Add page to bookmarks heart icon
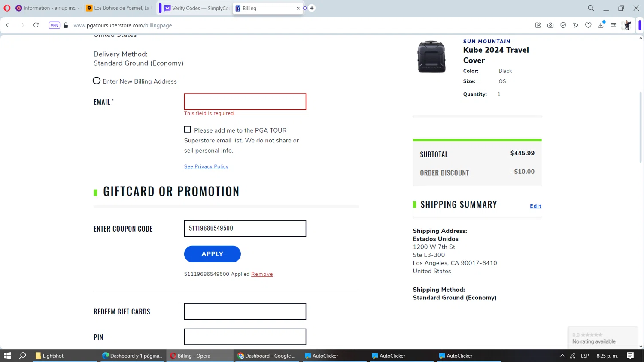 click(588, 25)
